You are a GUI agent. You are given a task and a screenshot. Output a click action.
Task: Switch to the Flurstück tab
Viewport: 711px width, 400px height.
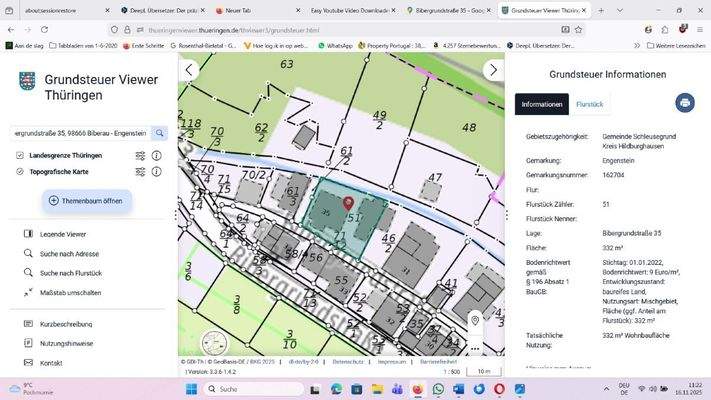coord(589,104)
